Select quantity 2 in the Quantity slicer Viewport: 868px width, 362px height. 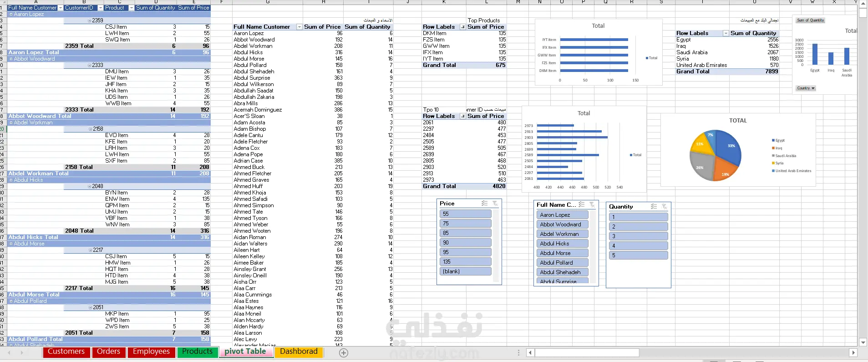click(639, 227)
